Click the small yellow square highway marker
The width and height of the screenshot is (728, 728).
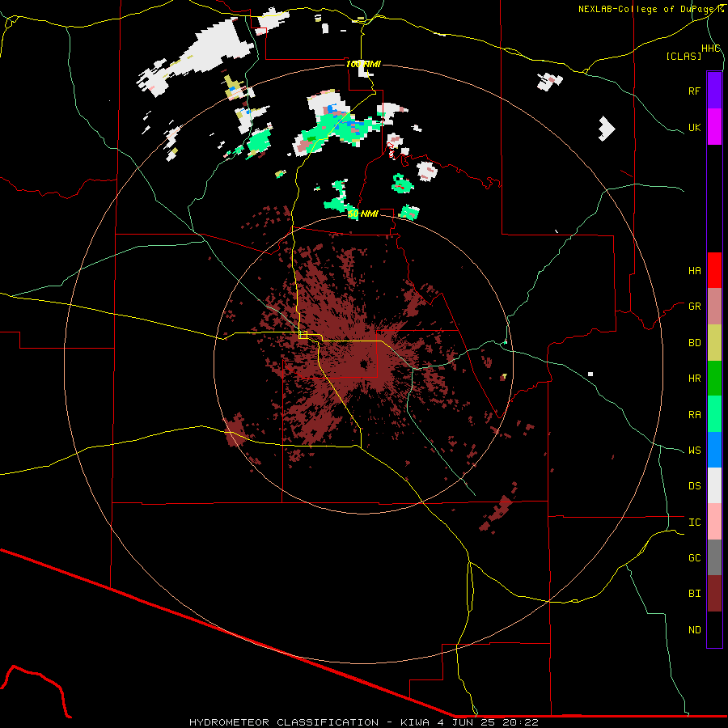click(303, 335)
